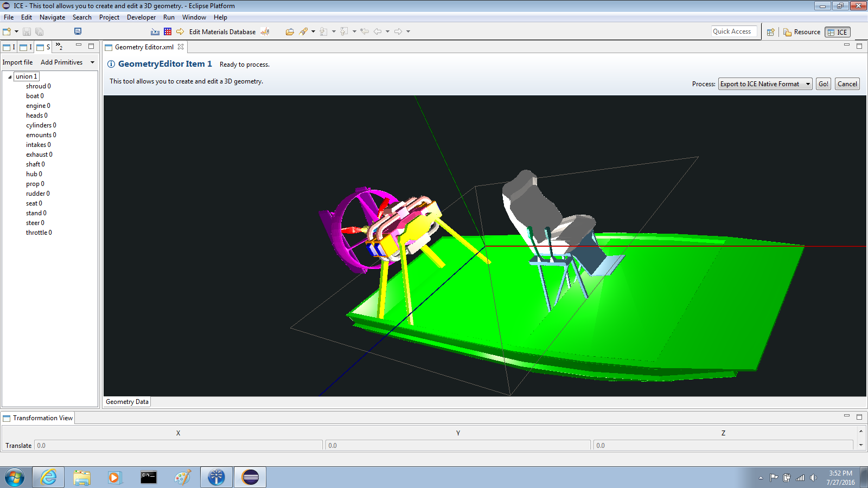Switch to the 'S' view tab
Screen dimensions: 868x488
pos(43,47)
